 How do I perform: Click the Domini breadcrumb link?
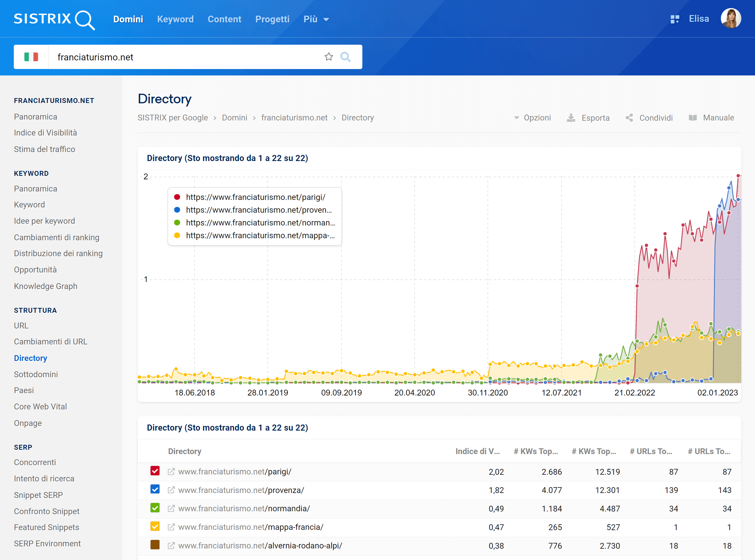coord(235,118)
